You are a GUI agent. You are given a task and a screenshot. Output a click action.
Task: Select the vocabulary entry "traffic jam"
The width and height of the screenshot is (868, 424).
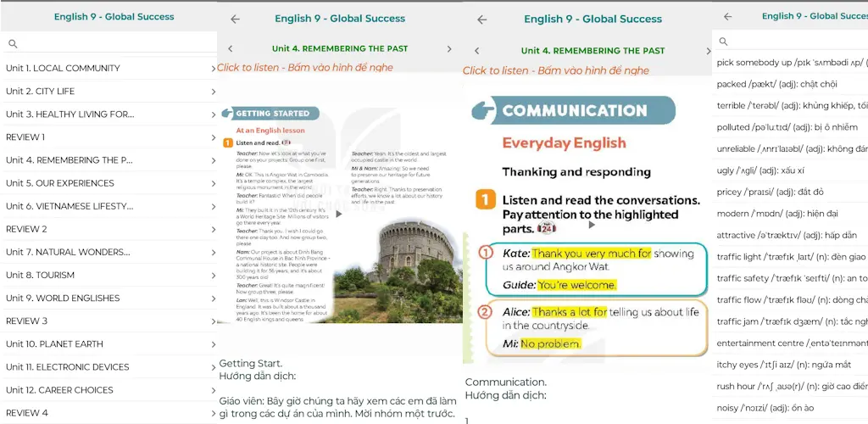790,321
